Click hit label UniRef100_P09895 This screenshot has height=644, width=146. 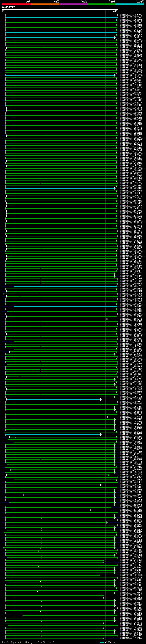click(131, 115)
